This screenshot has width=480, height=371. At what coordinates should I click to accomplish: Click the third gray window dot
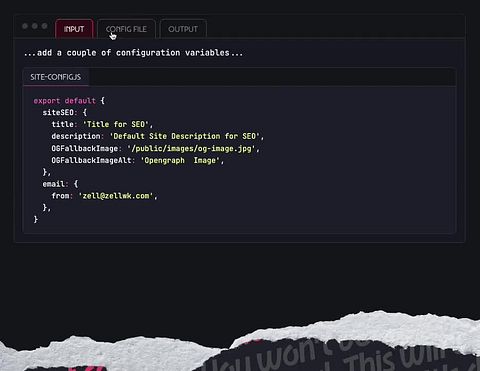point(44,26)
